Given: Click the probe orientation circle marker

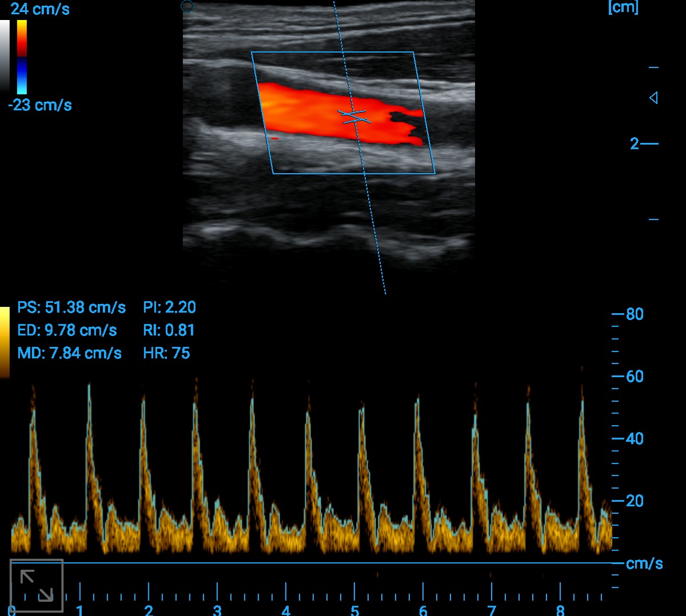Looking at the screenshot, I should click(x=187, y=6).
